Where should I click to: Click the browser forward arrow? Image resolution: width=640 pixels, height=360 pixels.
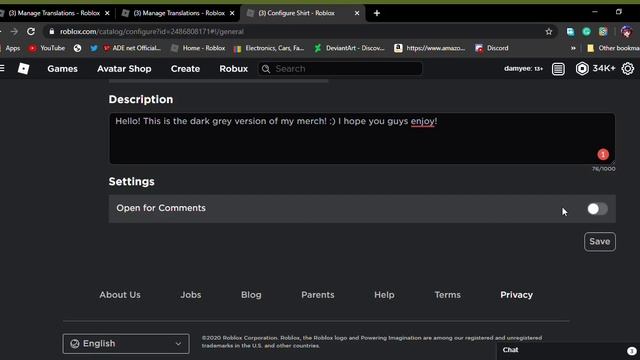(14, 31)
